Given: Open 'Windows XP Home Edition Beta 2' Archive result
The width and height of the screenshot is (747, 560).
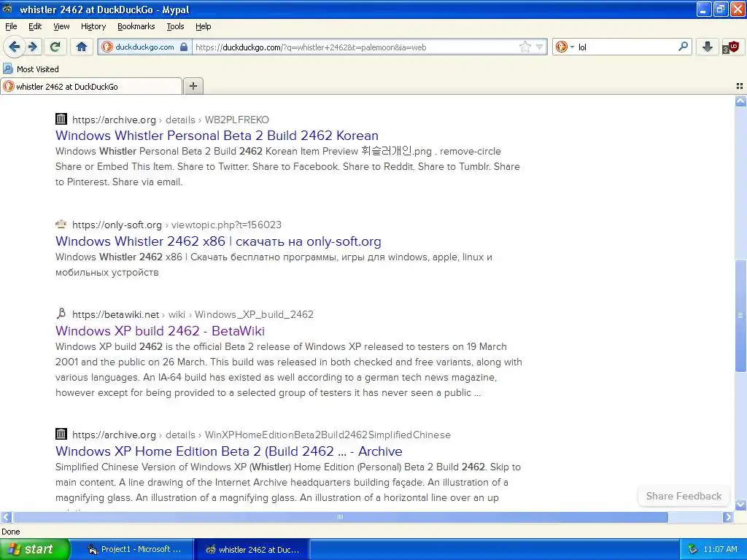Looking at the screenshot, I should [x=228, y=451].
